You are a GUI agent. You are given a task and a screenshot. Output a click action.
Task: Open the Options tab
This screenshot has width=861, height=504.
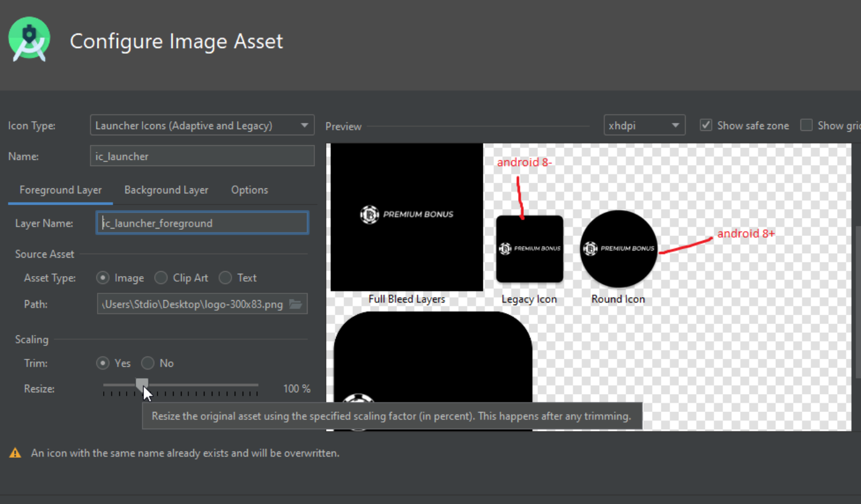(x=250, y=190)
